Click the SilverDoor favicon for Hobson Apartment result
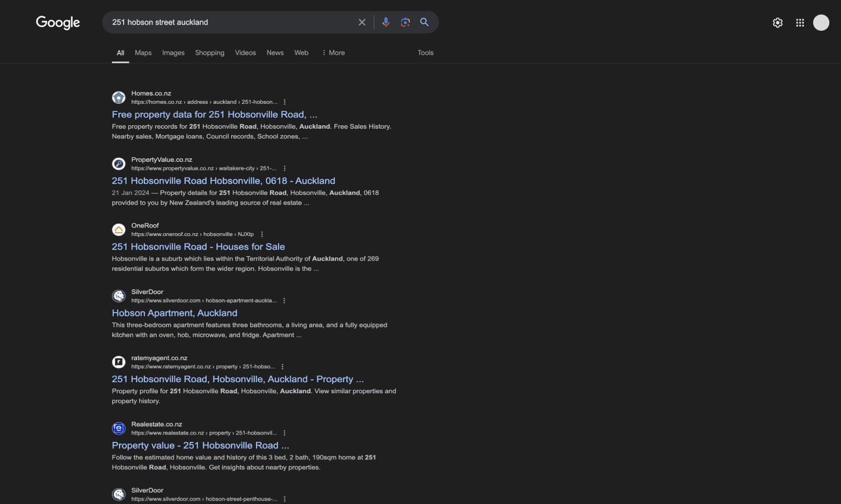This screenshot has width=841, height=504. point(119,296)
